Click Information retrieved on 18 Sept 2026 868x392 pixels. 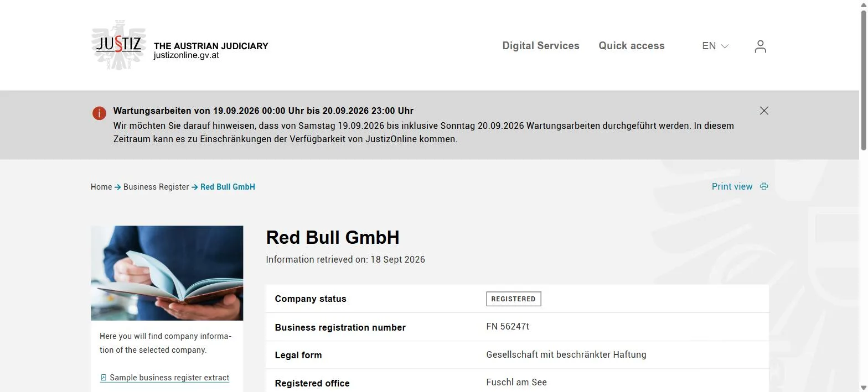coord(345,259)
